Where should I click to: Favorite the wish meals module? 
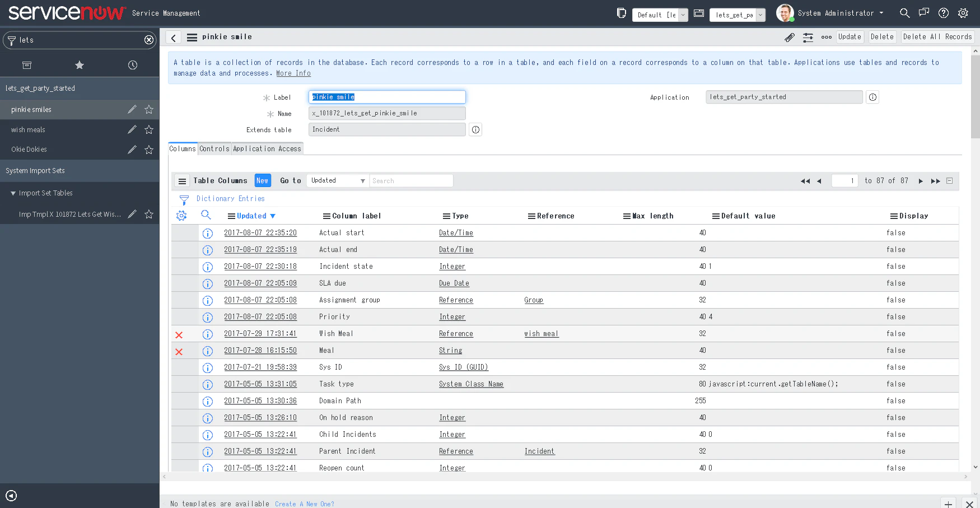coord(149,129)
